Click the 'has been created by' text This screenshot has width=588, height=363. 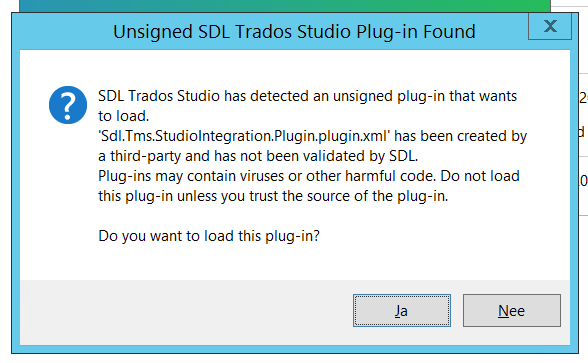[x=460, y=136]
